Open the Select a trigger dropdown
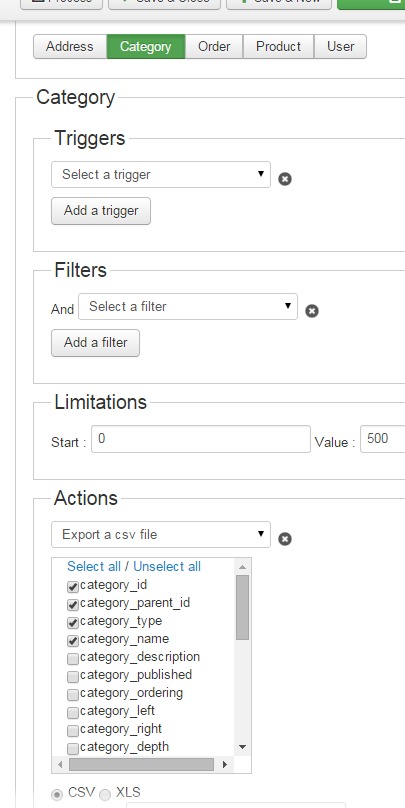405x808 pixels. coord(161,175)
